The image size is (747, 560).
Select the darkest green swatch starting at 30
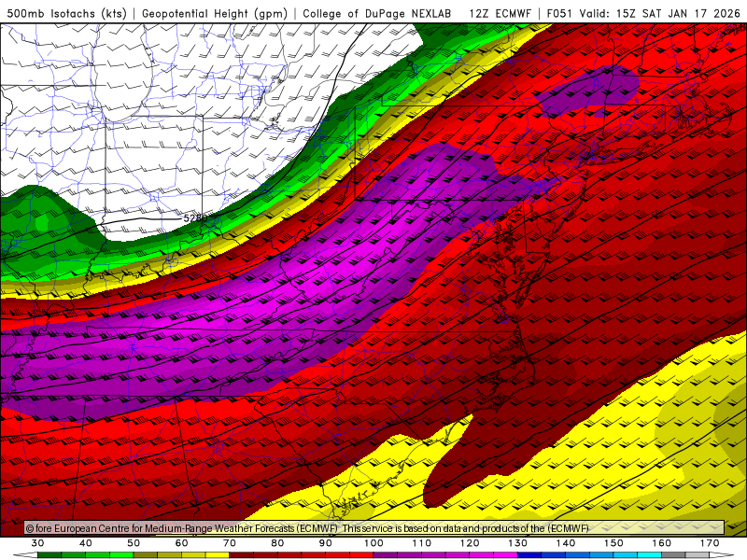49,555
